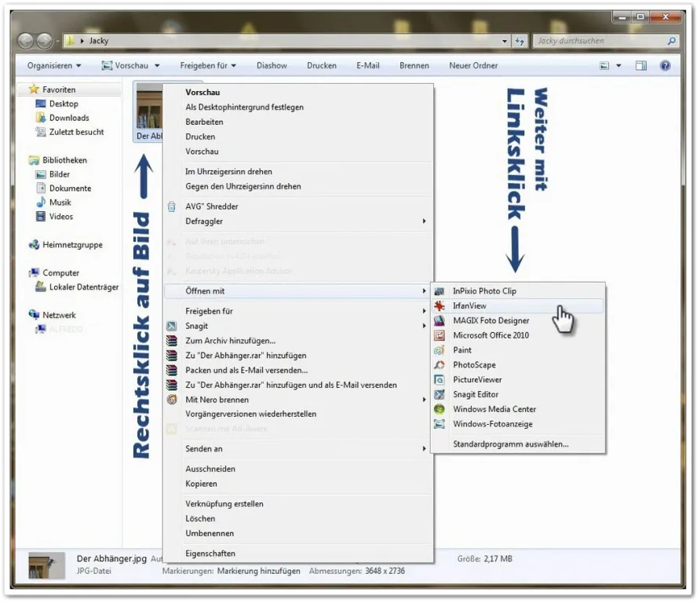Click the Paint program icon
This screenshot has width=700, height=603.
[x=439, y=350]
